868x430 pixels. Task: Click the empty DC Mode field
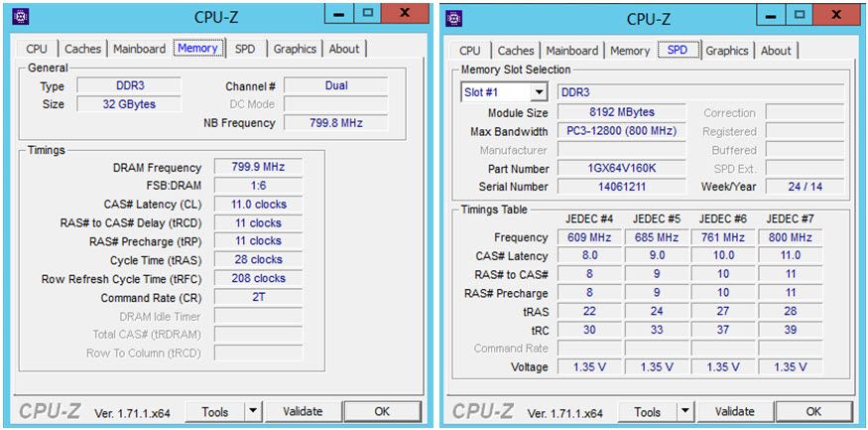pos(336,104)
